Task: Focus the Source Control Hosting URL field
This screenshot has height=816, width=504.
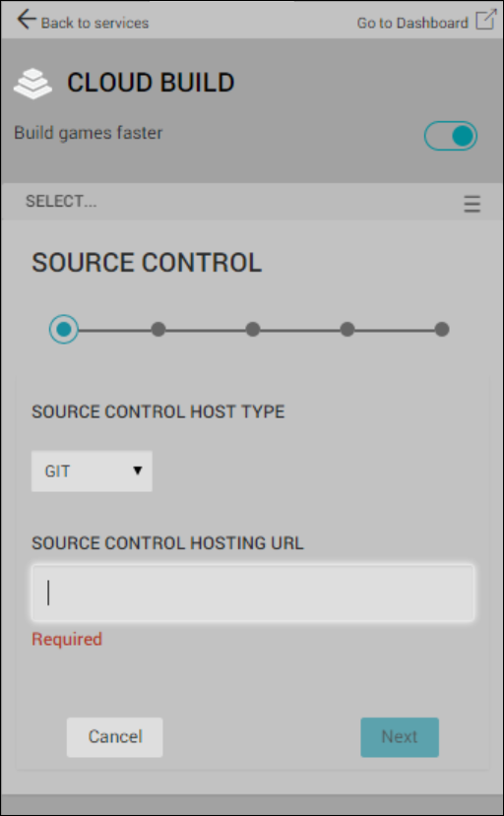Action: click(x=253, y=593)
